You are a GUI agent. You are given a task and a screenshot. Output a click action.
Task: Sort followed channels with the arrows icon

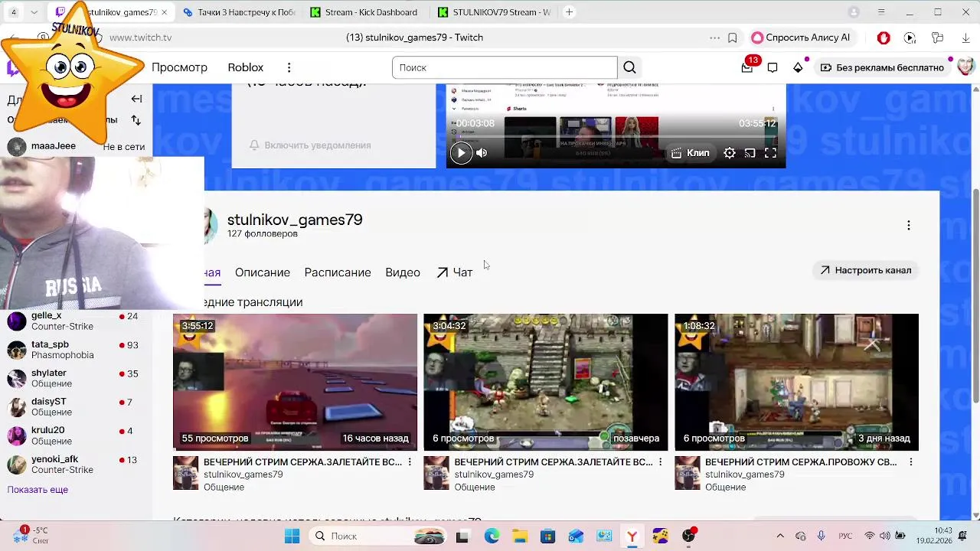(x=136, y=120)
